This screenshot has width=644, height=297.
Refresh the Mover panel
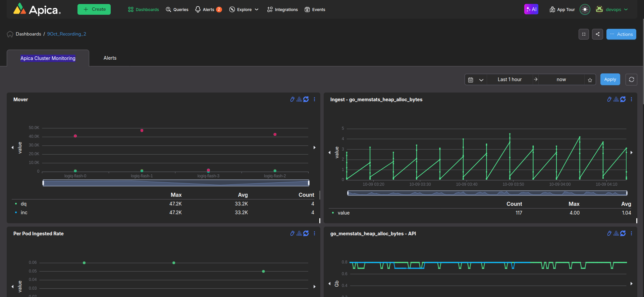click(306, 100)
